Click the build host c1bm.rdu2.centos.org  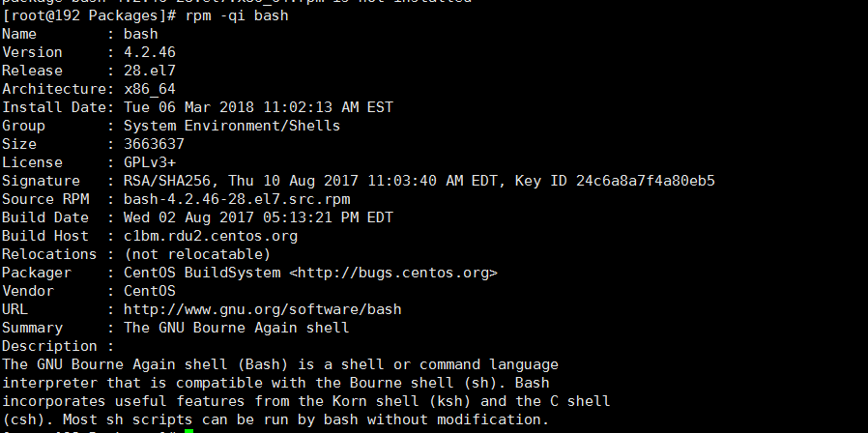pos(211,237)
